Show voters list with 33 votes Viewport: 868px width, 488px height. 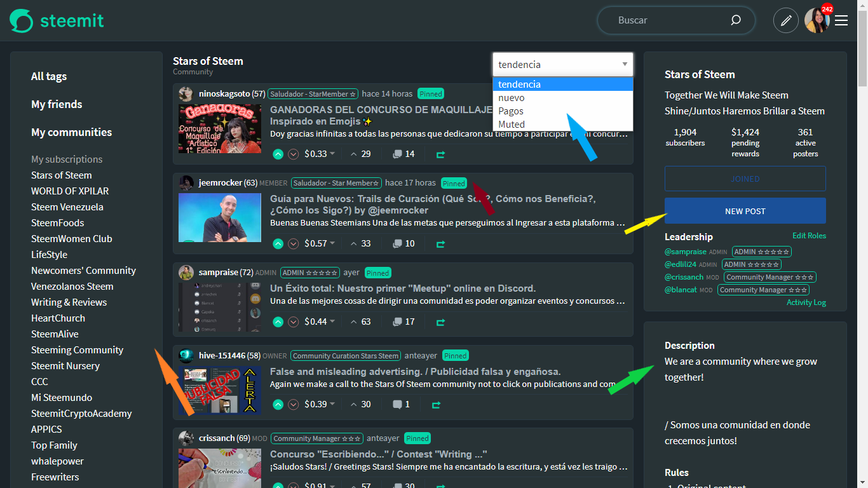tap(360, 243)
